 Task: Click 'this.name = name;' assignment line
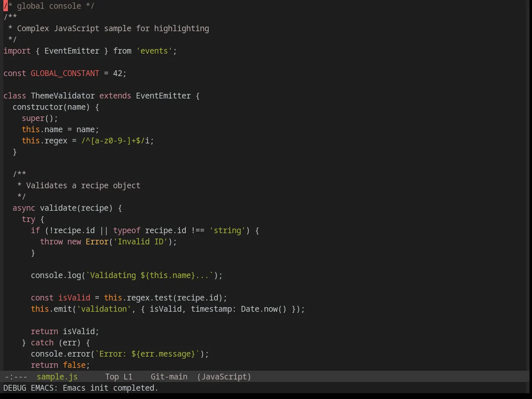click(60, 129)
